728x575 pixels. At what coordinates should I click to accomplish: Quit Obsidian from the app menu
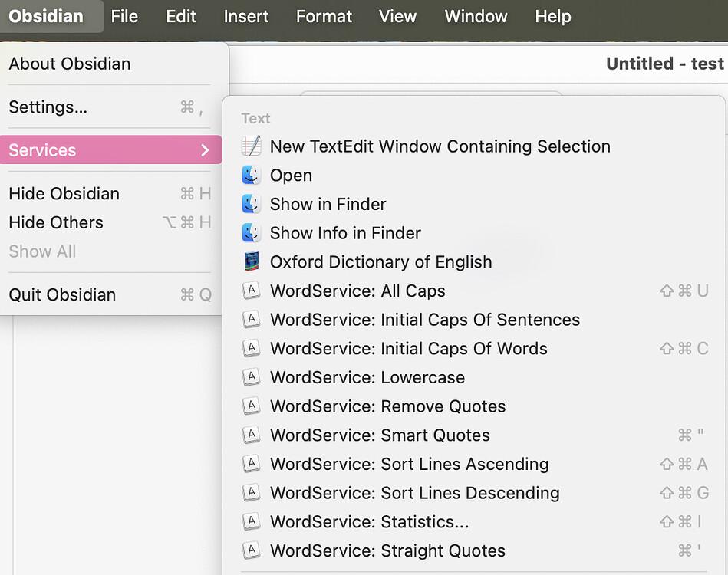tap(62, 295)
